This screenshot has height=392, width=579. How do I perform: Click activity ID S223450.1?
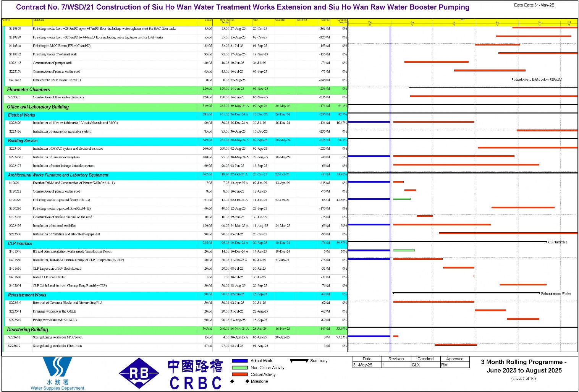(16, 157)
